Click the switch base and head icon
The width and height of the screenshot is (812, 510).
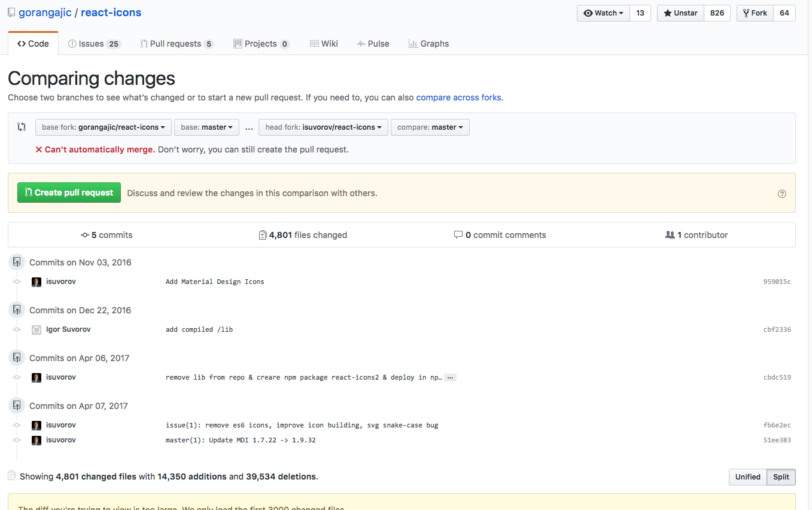pyautogui.click(x=22, y=127)
